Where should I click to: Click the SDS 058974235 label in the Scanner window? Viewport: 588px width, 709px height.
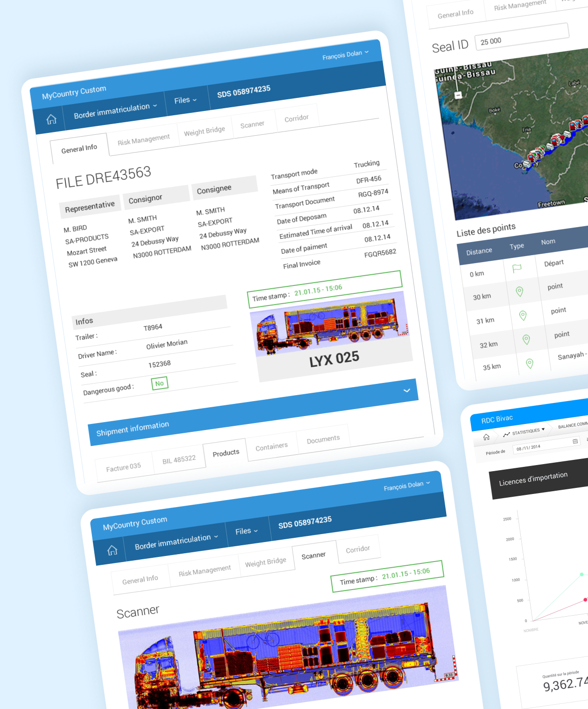(x=305, y=522)
